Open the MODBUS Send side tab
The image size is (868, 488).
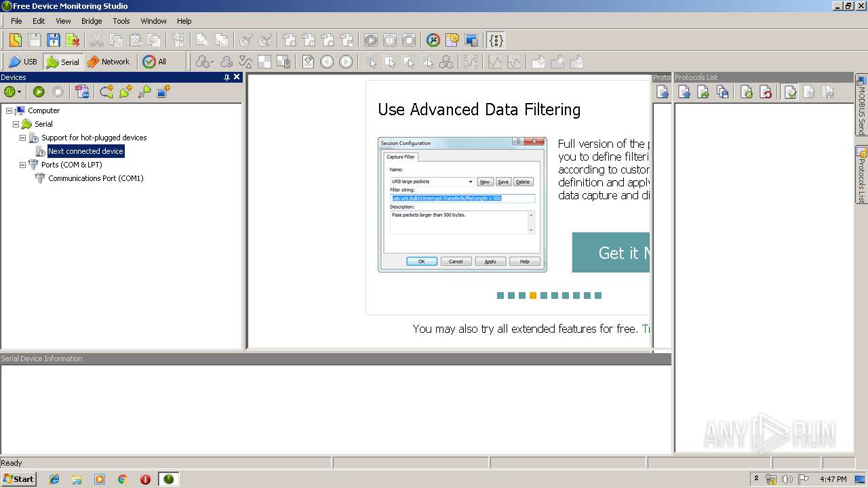click(861, 106)
